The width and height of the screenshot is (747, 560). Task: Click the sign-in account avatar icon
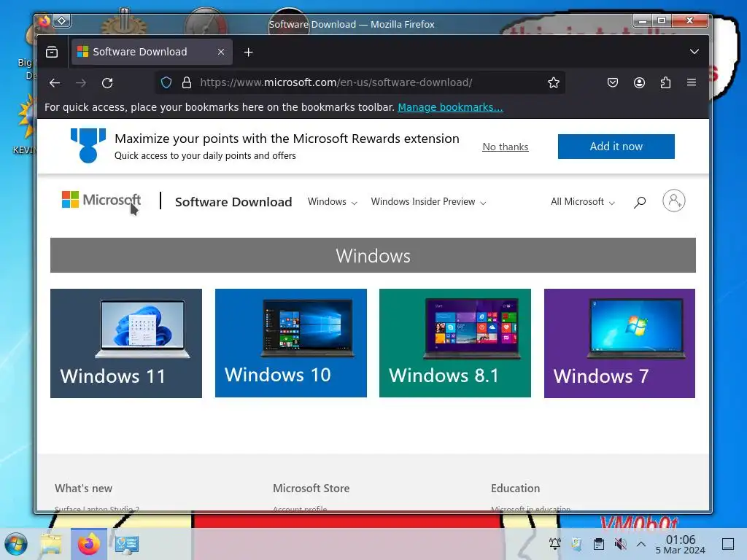[x=673, y=201]
